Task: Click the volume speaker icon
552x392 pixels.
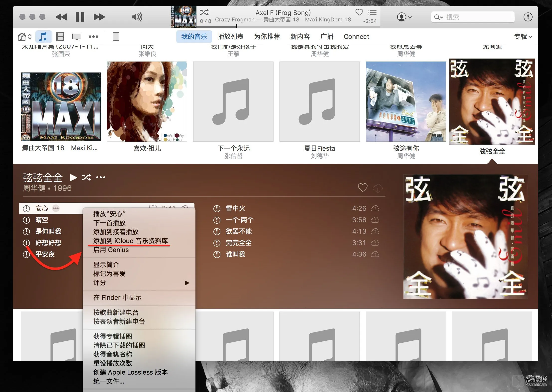Action: point(137,17)
